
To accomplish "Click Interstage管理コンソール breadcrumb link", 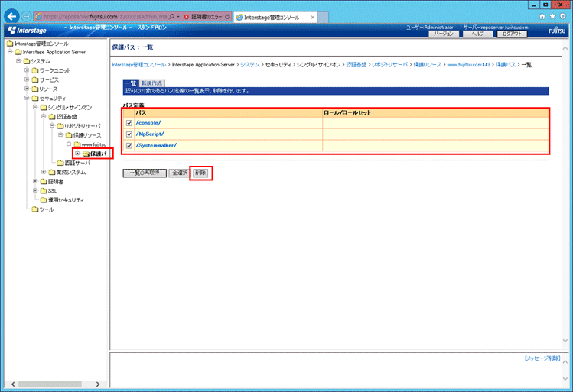I will click(138, 65).
